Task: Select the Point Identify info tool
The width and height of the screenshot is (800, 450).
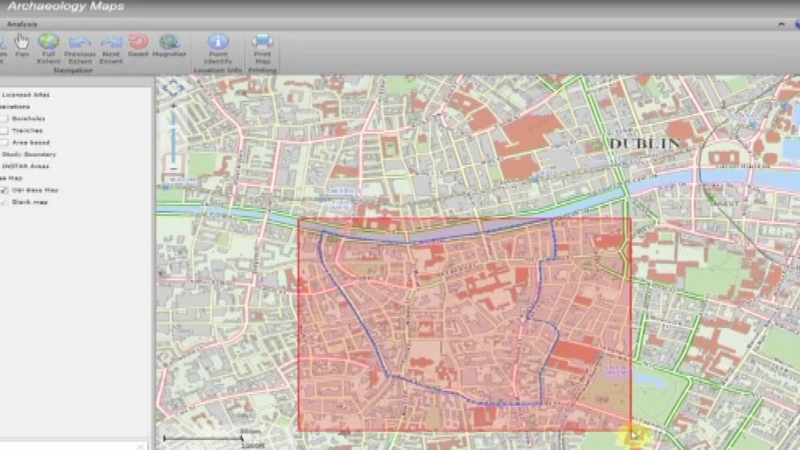Action: pos(218,41)
